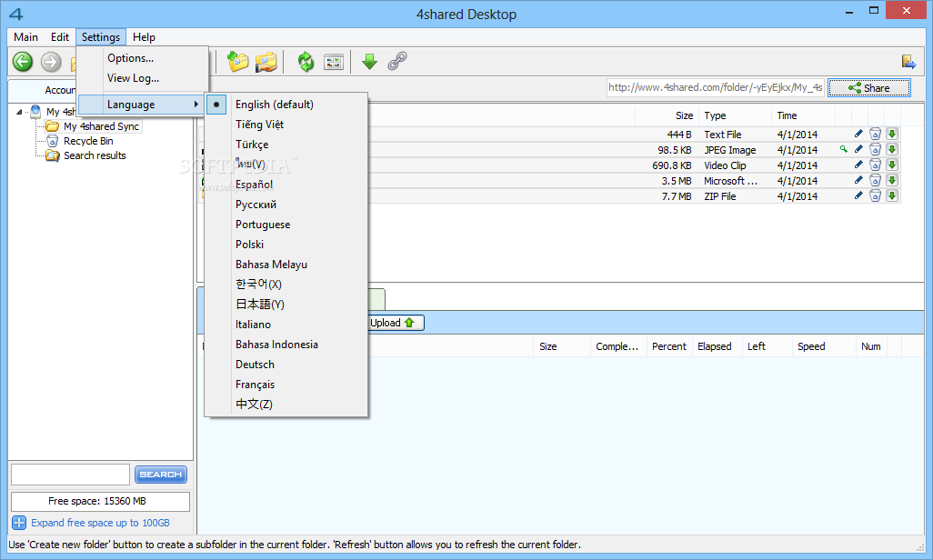Click the Share button
The width and height of the screenshot is (933, 560).
click(868, 87)
